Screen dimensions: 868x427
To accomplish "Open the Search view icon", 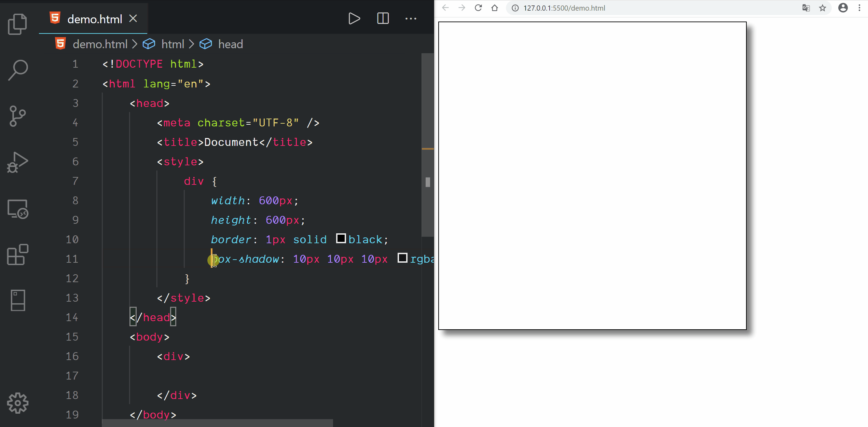I will [x=17, y=70].
